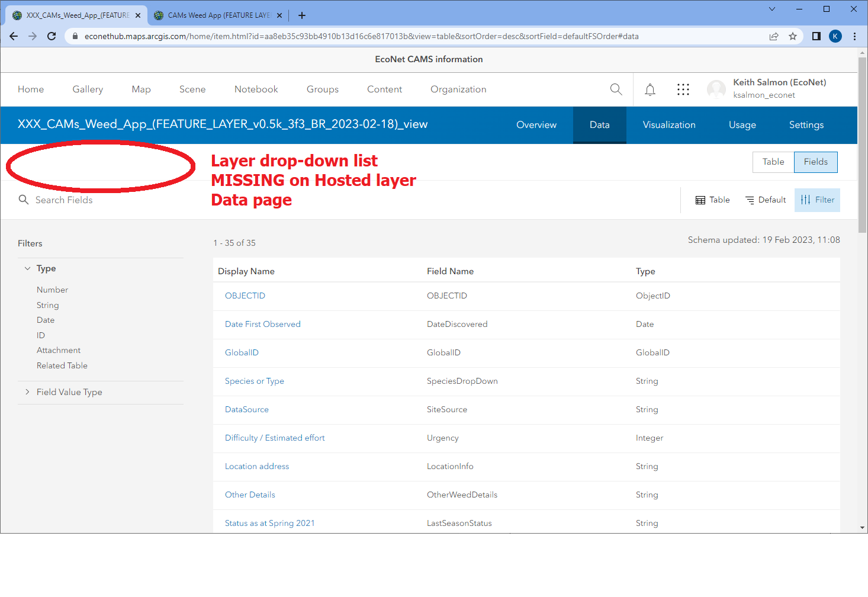Viewport: 868px width, 597px height.
Task: Open the Species or Type field link
Action: [255, 381]
